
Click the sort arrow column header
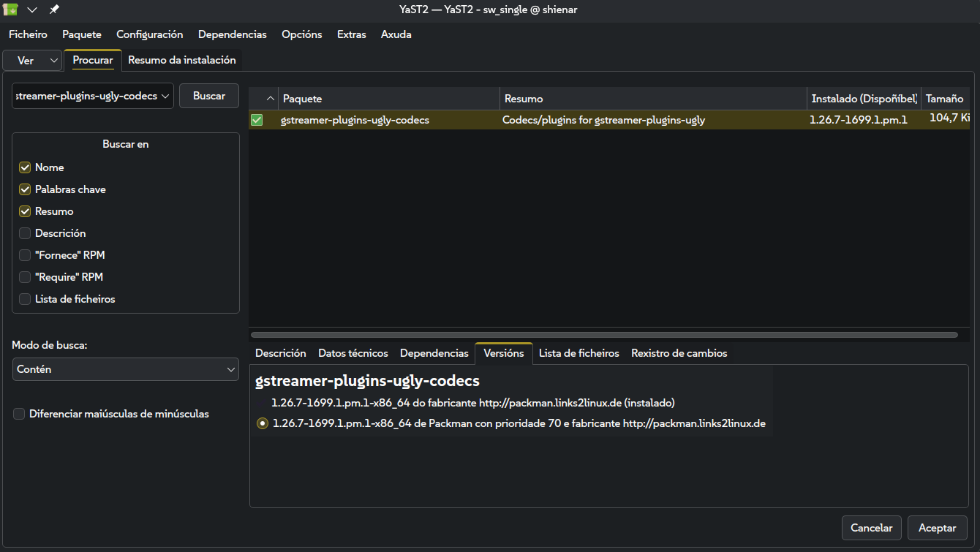click(x=270, y=99)
